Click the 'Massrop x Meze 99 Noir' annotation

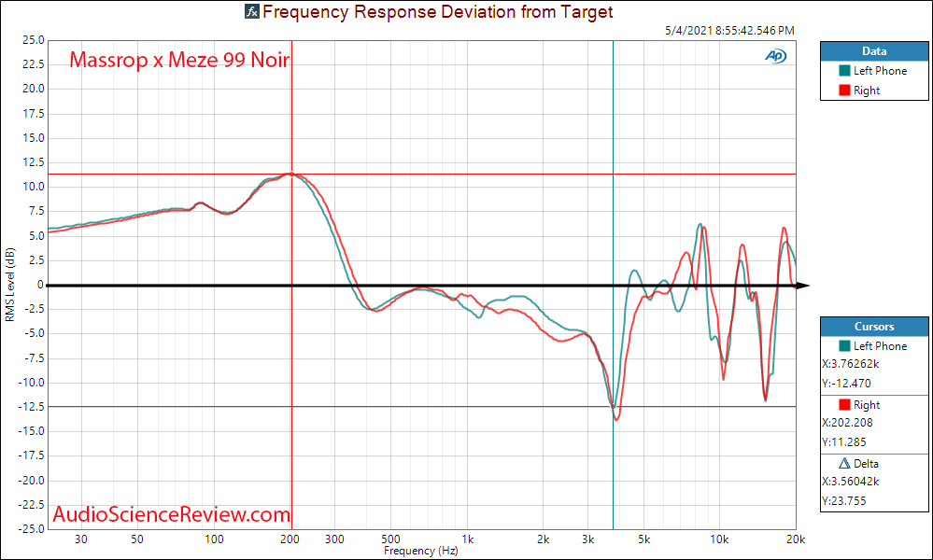click(179, 60)
